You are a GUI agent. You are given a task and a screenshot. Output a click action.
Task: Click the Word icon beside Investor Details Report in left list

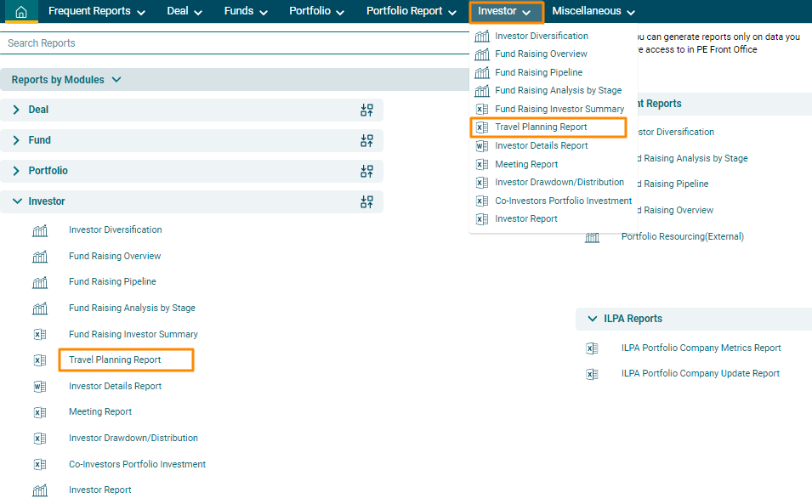point(40,387)
